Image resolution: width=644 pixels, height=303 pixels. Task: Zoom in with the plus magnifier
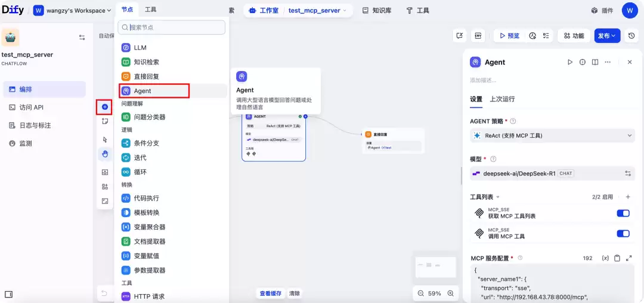coord(451,293)
